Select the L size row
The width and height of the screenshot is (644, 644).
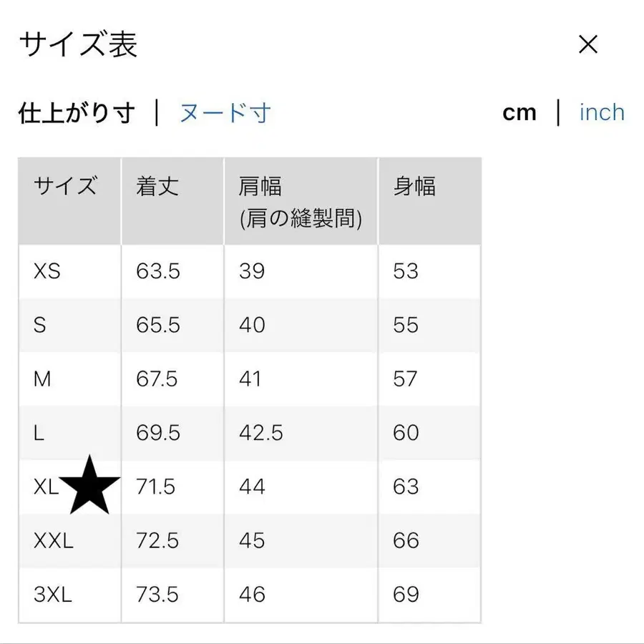[39, 433]
